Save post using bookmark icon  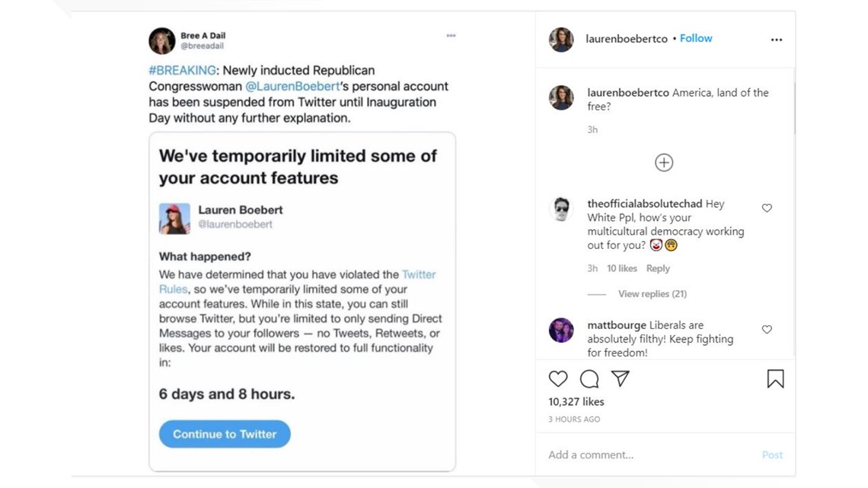point(775,379)
